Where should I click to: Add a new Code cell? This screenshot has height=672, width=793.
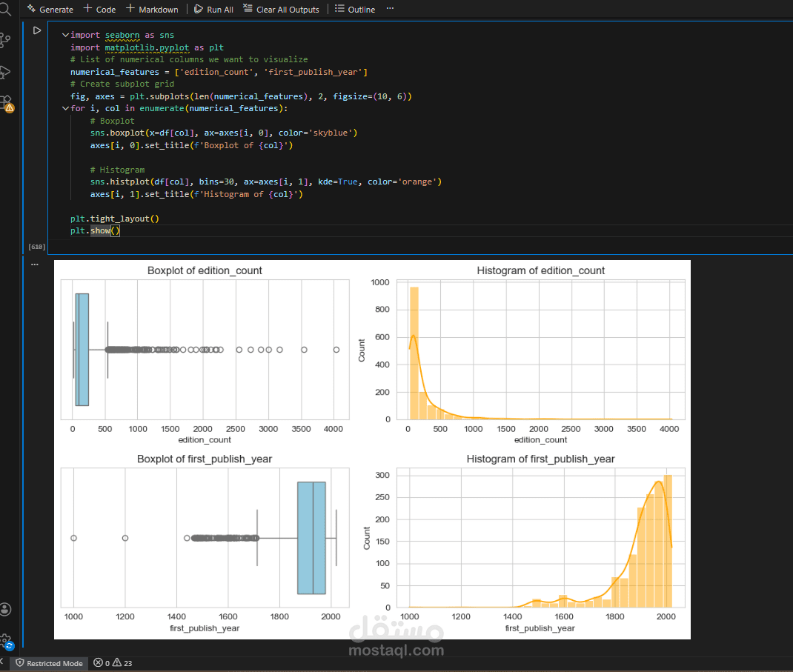coord(99,9)
